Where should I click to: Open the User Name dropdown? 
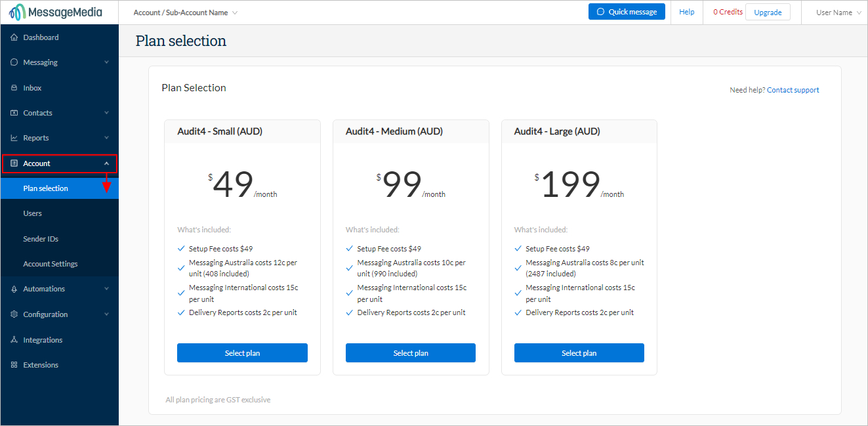tap(838, 12)
